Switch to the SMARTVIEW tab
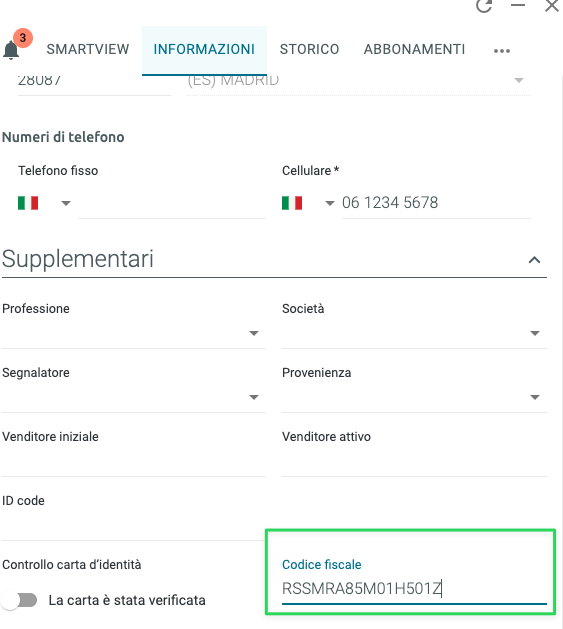The height and width of the screenshot is (629, 563). pyautogui.click(x=88, y=49)
